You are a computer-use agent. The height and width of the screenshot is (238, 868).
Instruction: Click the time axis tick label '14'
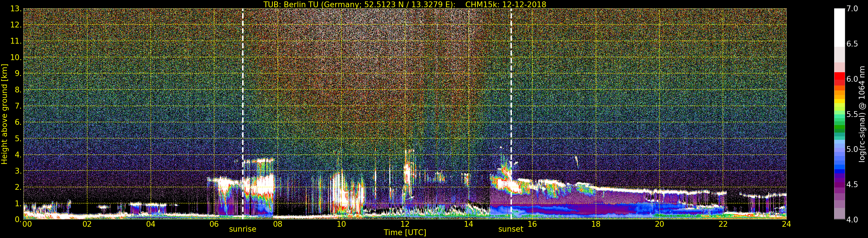[468, 224]
